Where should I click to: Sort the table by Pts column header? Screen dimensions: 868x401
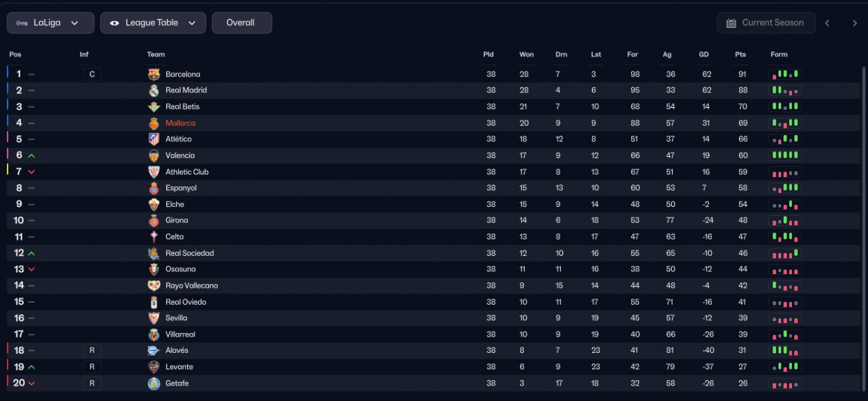point(741,54)
